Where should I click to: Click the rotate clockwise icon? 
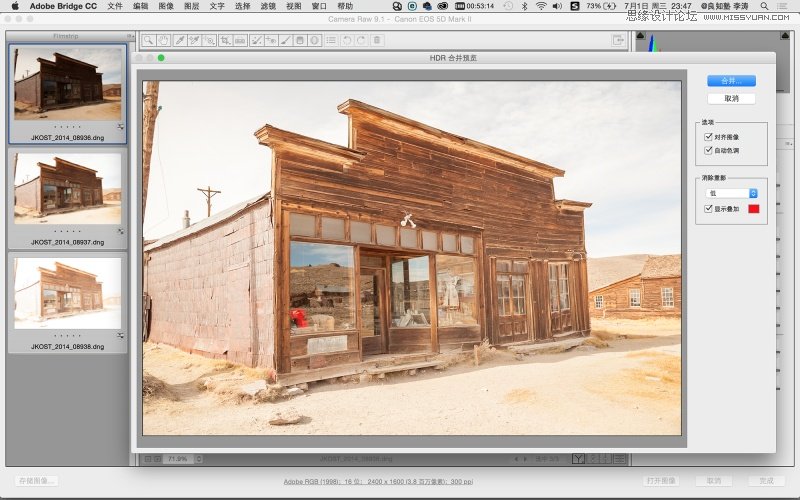360,40
